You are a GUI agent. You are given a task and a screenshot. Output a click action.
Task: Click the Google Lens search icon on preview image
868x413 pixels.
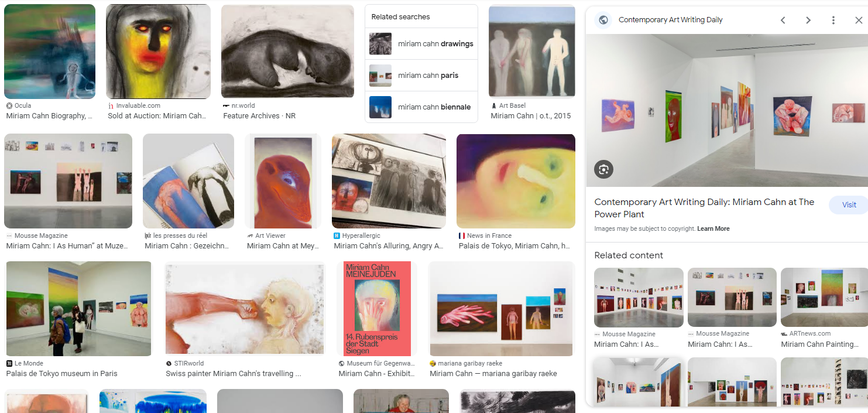tap(603, 170)
